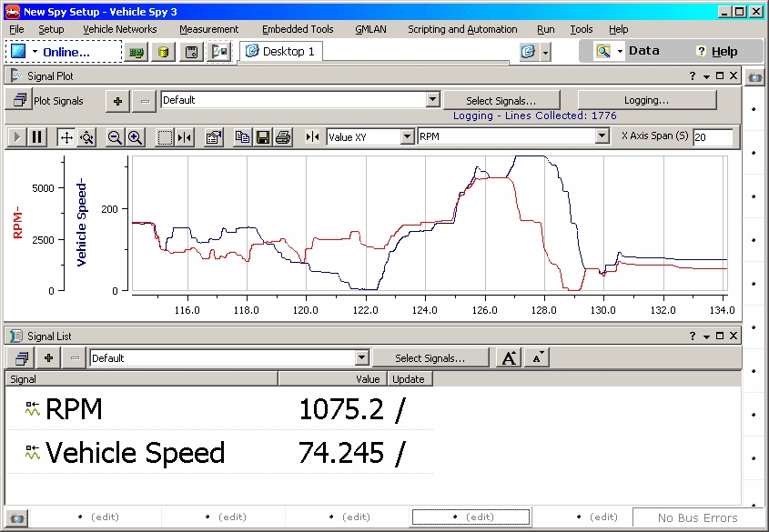The height and width of the screenshot is (532, 769).
Task: Open plot properties icon
Action: click(x=214, y=137)
